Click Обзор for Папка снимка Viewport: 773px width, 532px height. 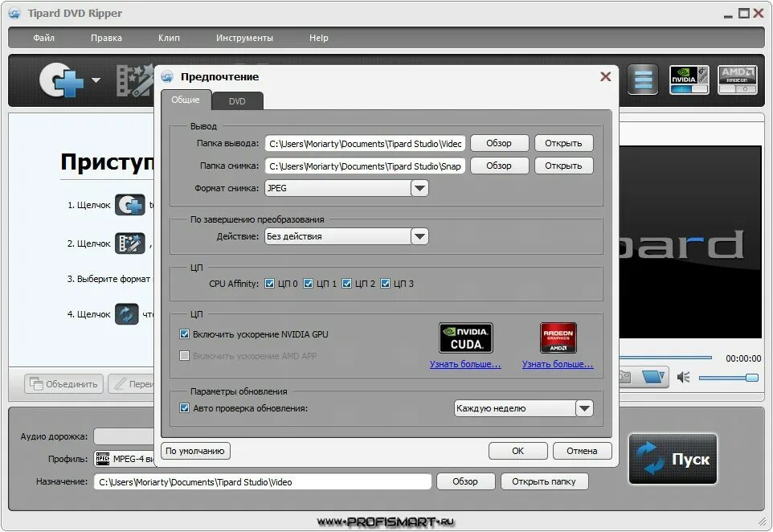(x=499, y=166)
